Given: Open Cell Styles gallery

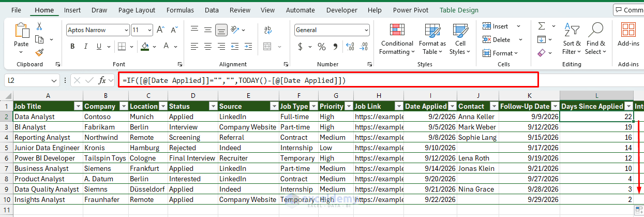Looking at the screenshot, I should coord(460,39).
